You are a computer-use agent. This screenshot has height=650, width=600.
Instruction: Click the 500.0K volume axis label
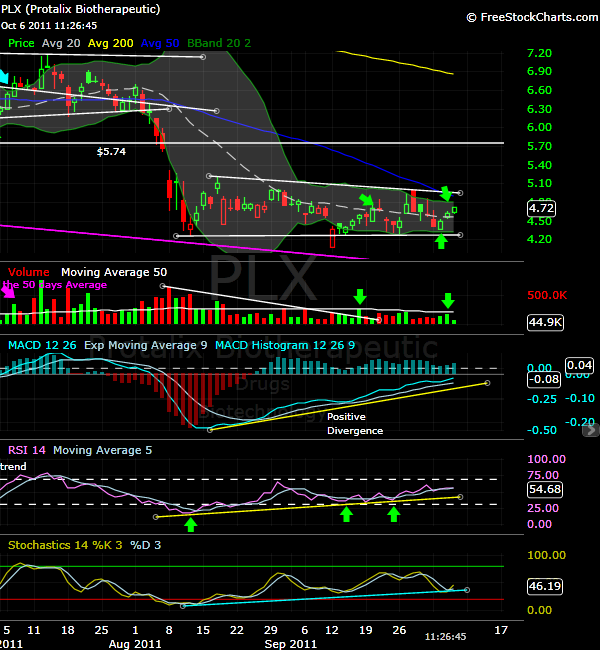[x=547, y=296]
